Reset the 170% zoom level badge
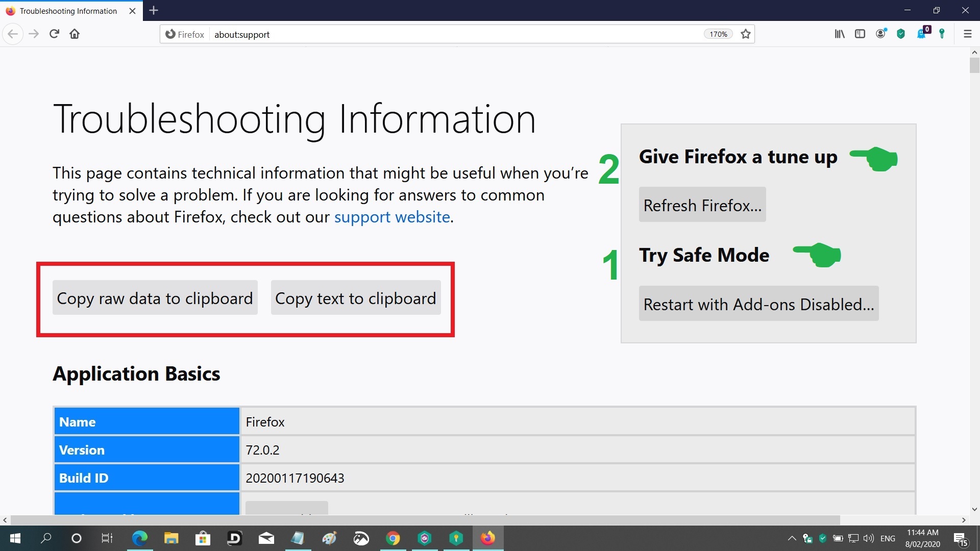This screenshot has width=980, height=551. [x=718, y=34]
